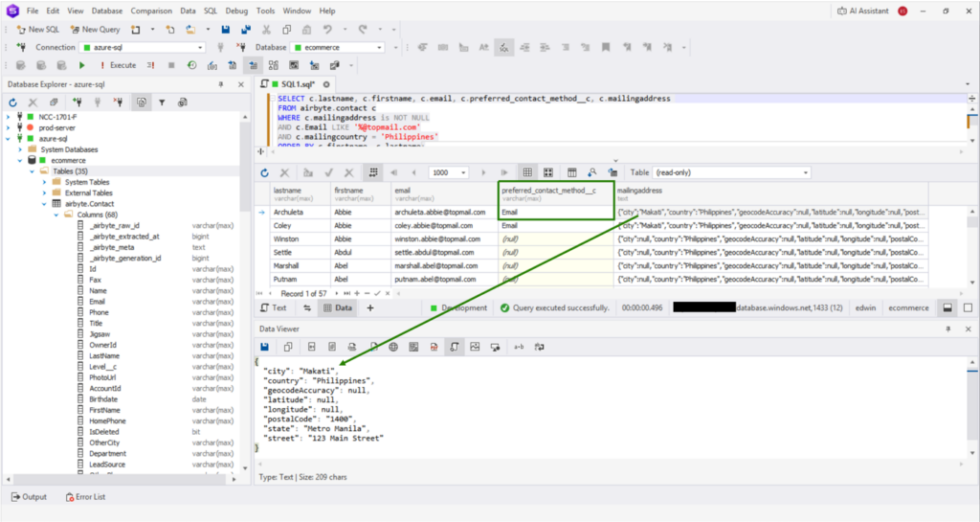Toggle grid view mode in results toolbar

tap(526, 172)
